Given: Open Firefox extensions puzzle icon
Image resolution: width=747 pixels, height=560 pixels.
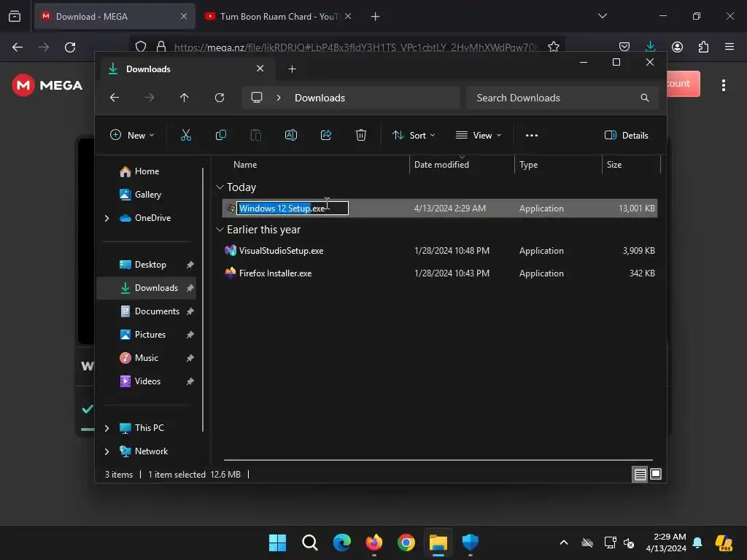Looking at the screenshot, I should tap(703, 47).
